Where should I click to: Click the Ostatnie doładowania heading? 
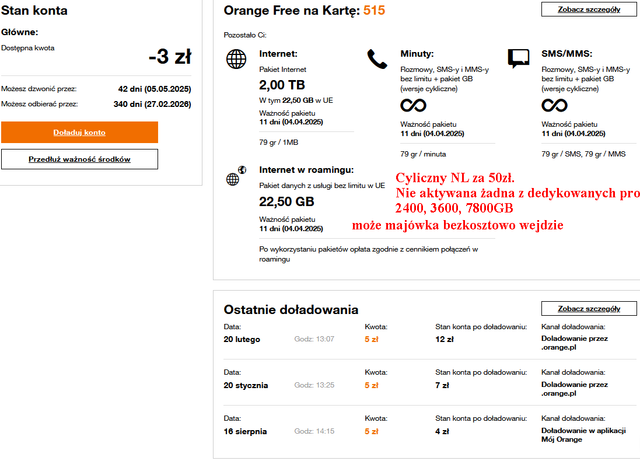pyautogui.click(x=291, y=310)
